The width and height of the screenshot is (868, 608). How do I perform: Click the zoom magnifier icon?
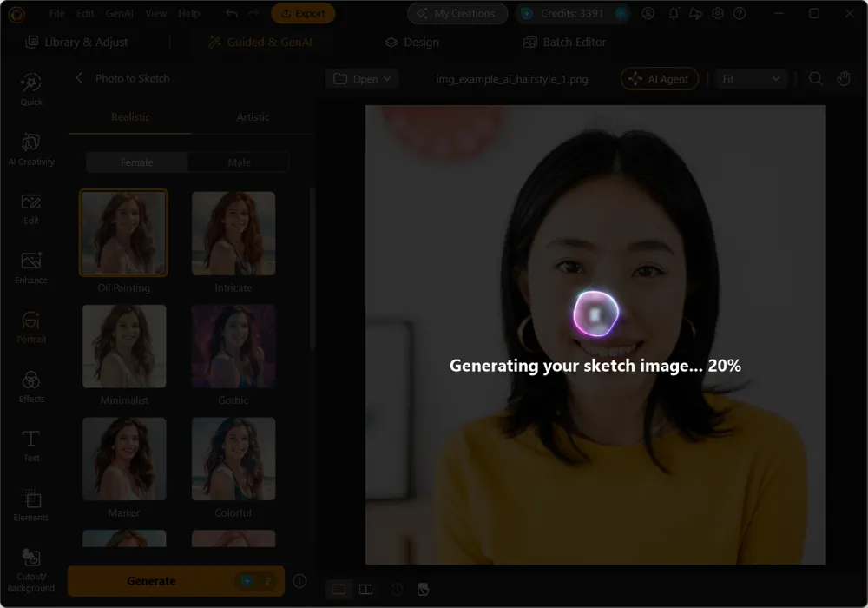pos(815,79)
